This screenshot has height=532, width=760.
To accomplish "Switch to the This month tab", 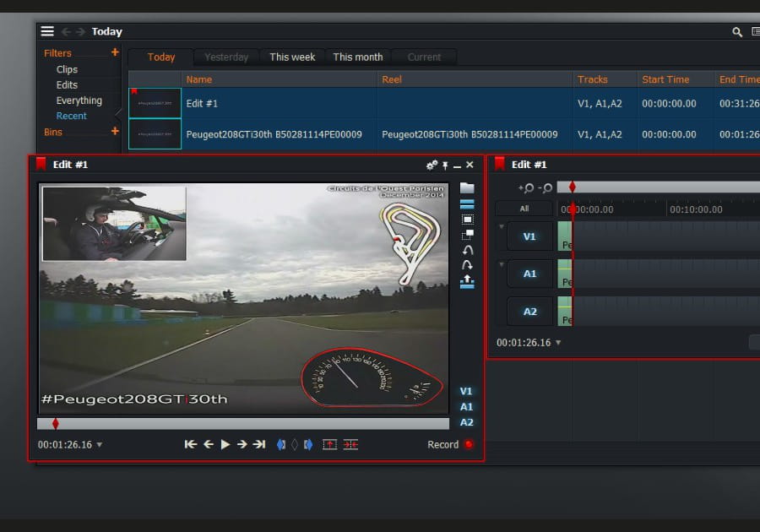I will [x=358, y=57].
